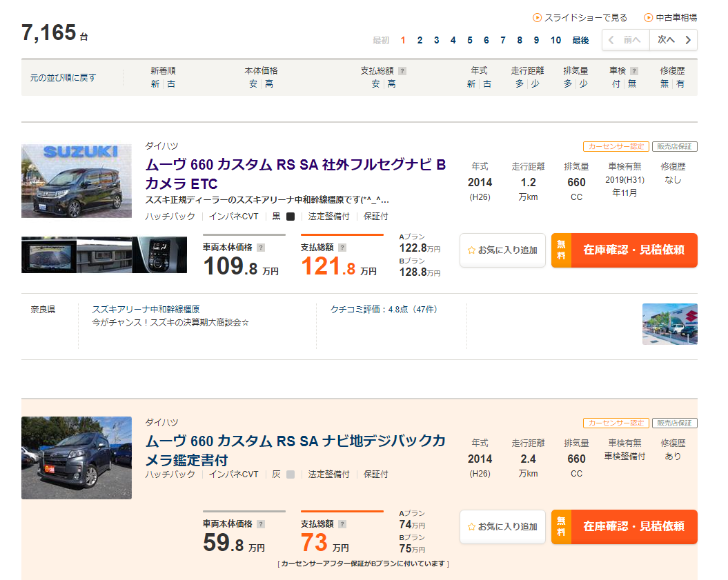
Task: Click the star icon in first お気に入り追加
Action: pyautogui.click(x=472, y=250)
